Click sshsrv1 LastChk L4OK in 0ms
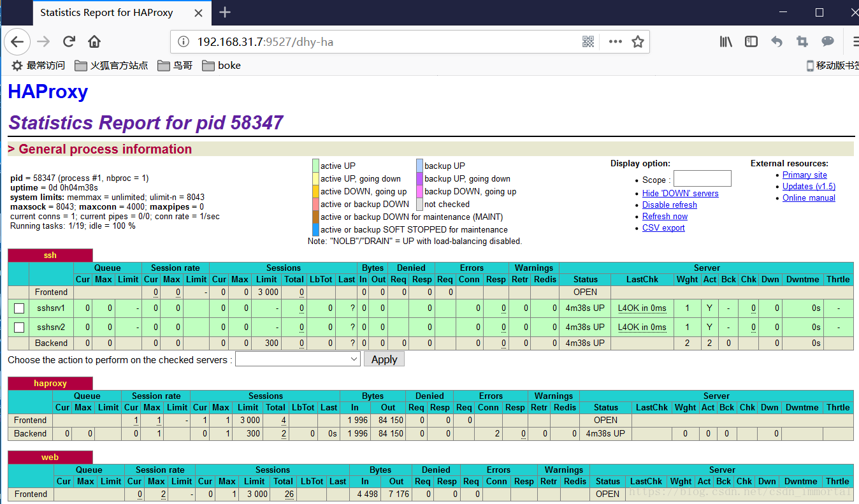 click(642, 308)
